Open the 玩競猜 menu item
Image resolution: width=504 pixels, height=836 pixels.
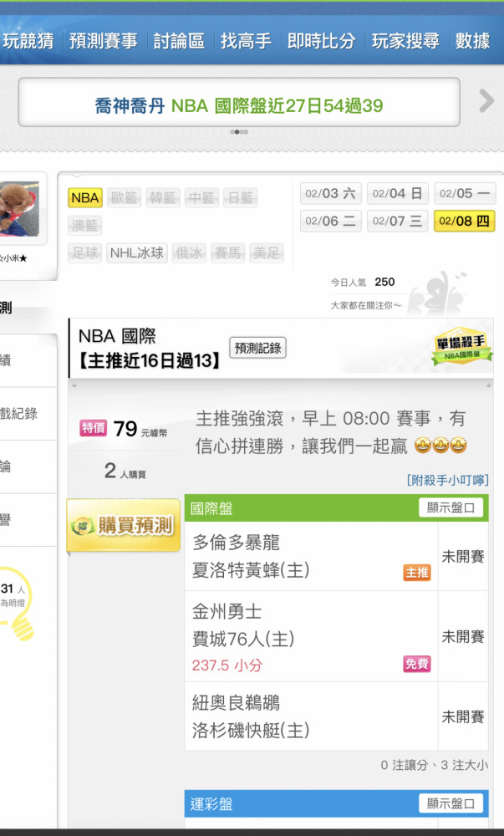[x=28, y=41]
